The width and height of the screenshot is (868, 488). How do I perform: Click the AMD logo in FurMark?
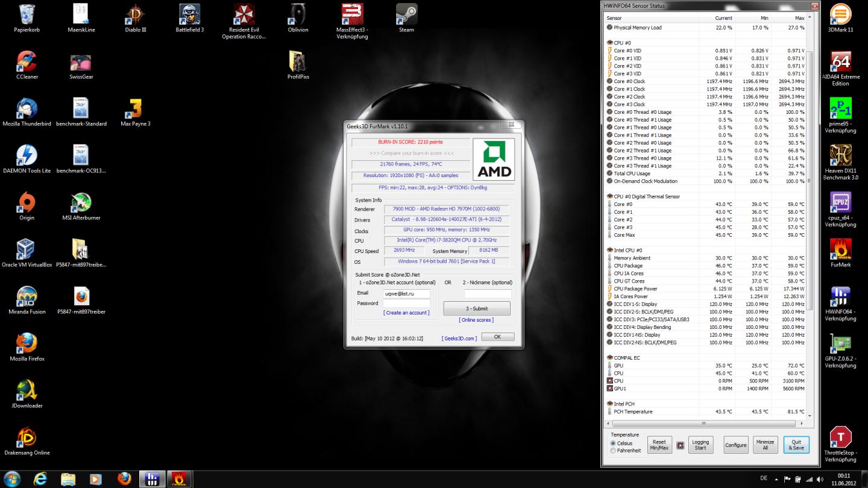[x=494, y=159]
